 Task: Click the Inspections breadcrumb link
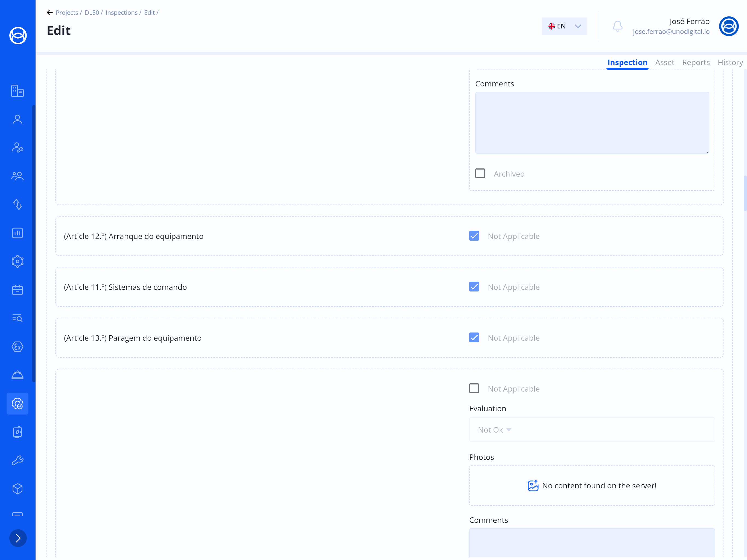(x=121, y=13)
